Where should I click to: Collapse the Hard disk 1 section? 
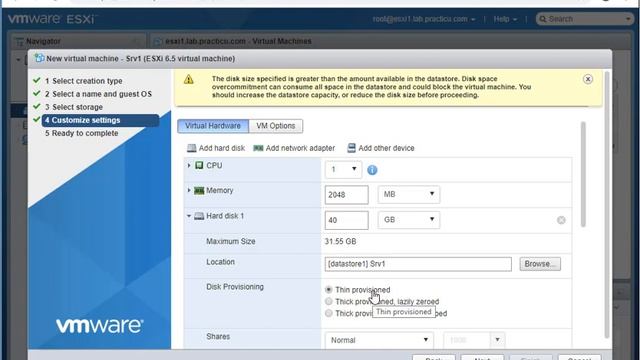coord(189,216)
